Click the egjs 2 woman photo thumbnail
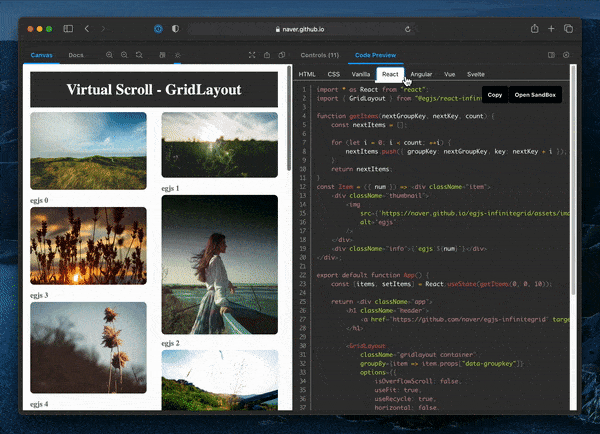Screen dimensions: 600x434 point(219,265)
